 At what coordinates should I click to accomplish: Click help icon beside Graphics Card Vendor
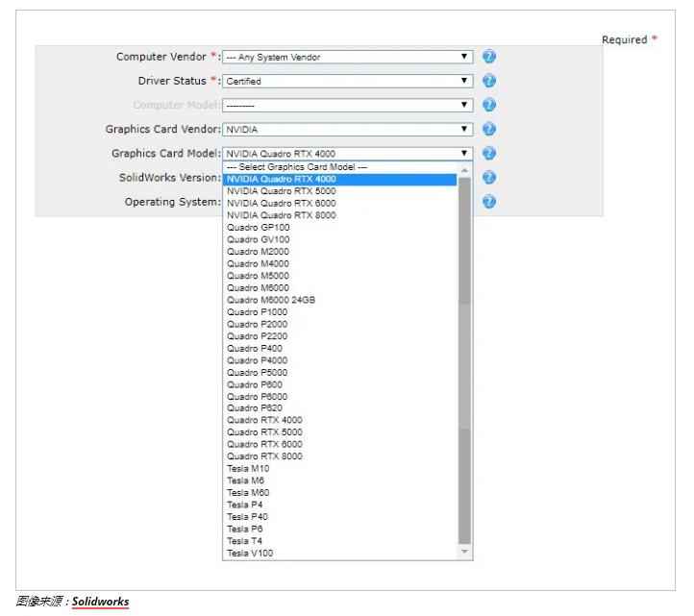pos(488,129)
